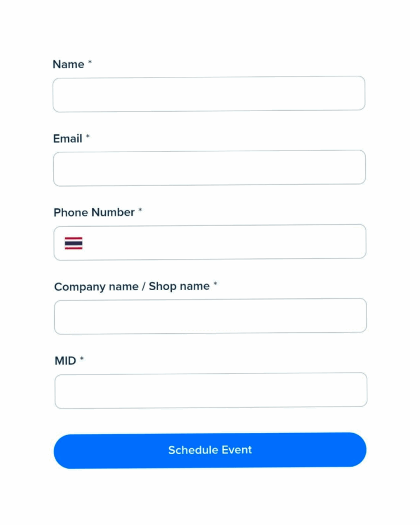The width and height of the screenshot is (420, 525).
Task: Click the Phone Number label text
Action: click(94, 212)
